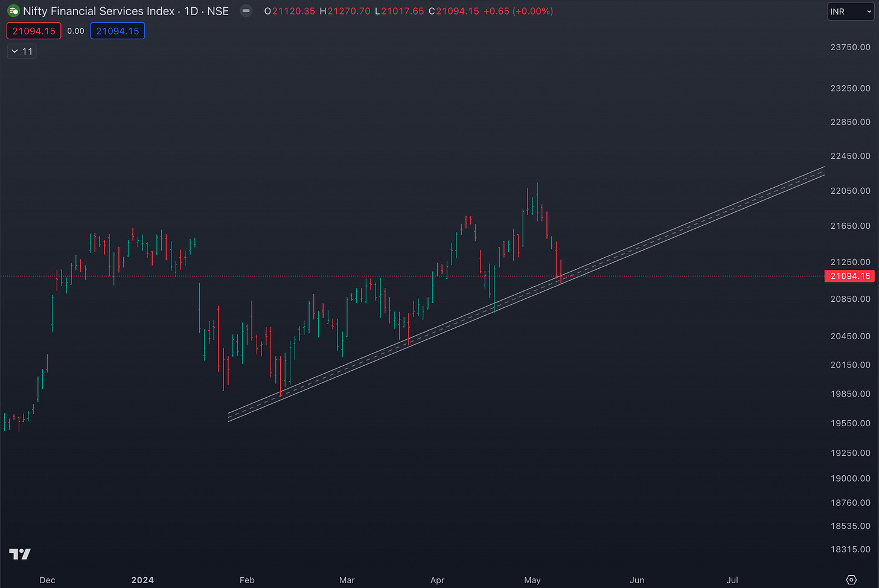Click the 0.00 spread value
879x588 pixels.
click(75, 31)
